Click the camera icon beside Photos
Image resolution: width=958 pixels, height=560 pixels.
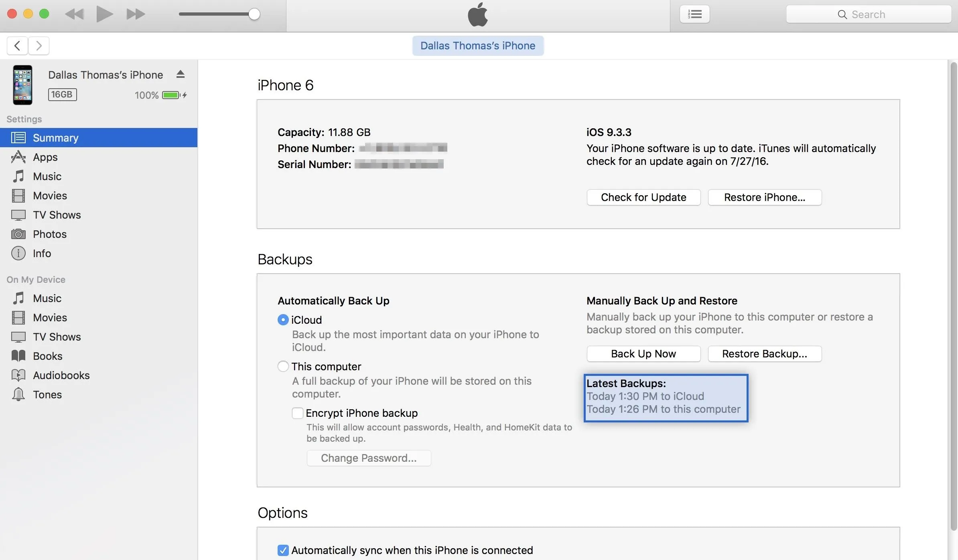18,234
